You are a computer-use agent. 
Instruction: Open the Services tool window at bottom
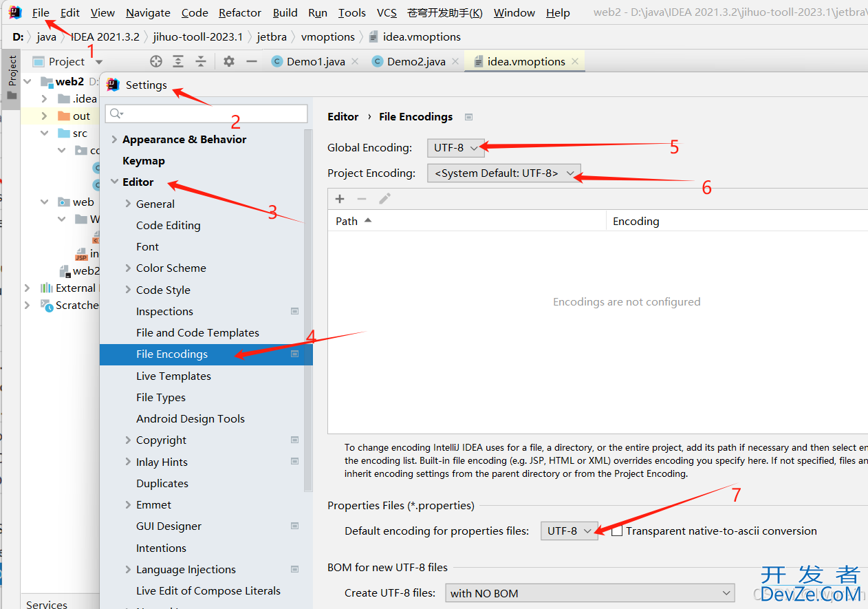[x=47, y=604]
